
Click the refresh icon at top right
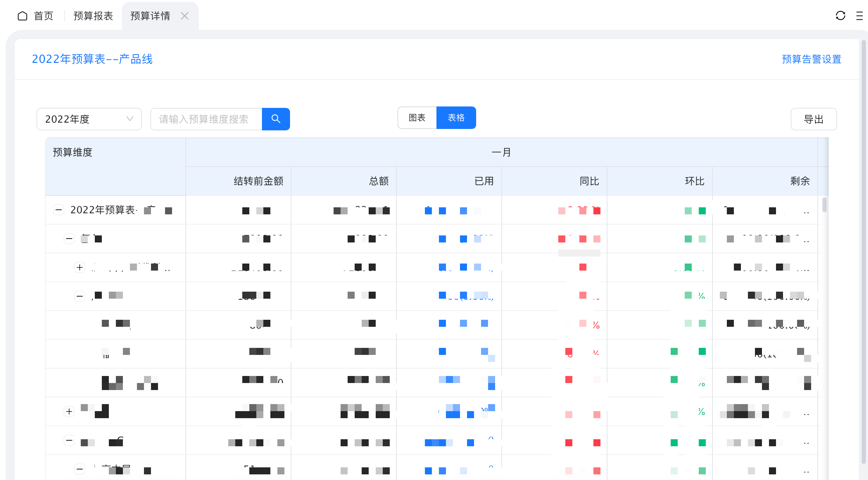tap(840, 16)
